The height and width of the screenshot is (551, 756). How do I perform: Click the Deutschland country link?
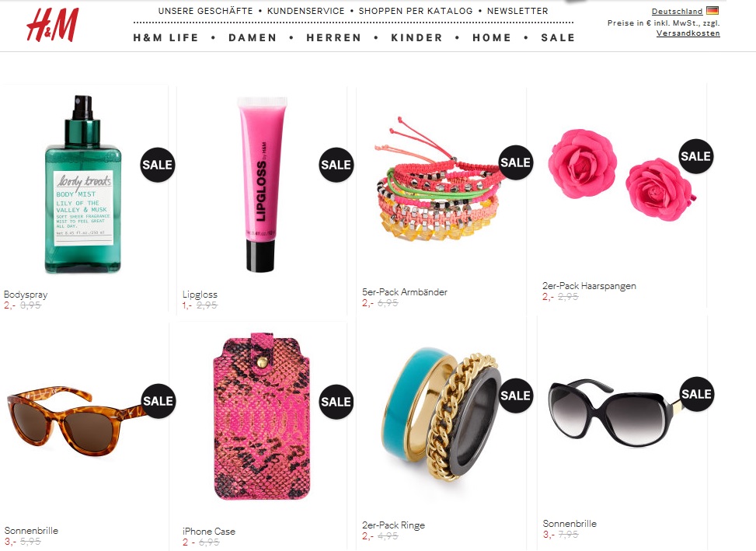(677, 11)
